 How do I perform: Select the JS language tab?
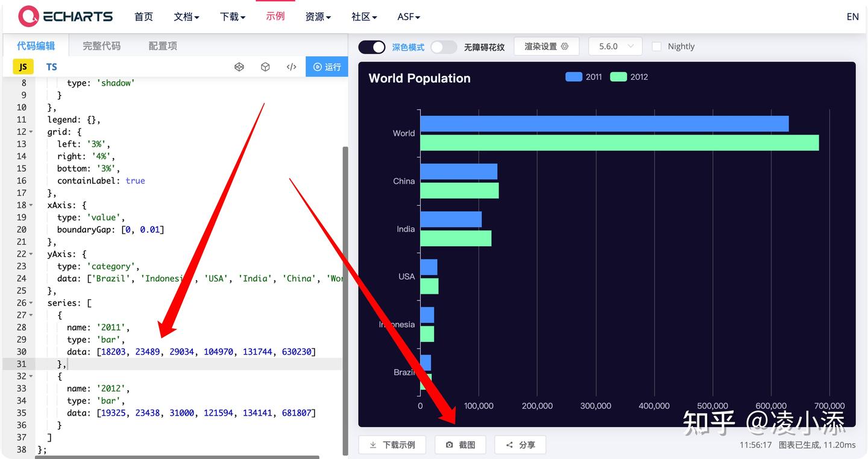click(x=23, y=67)
